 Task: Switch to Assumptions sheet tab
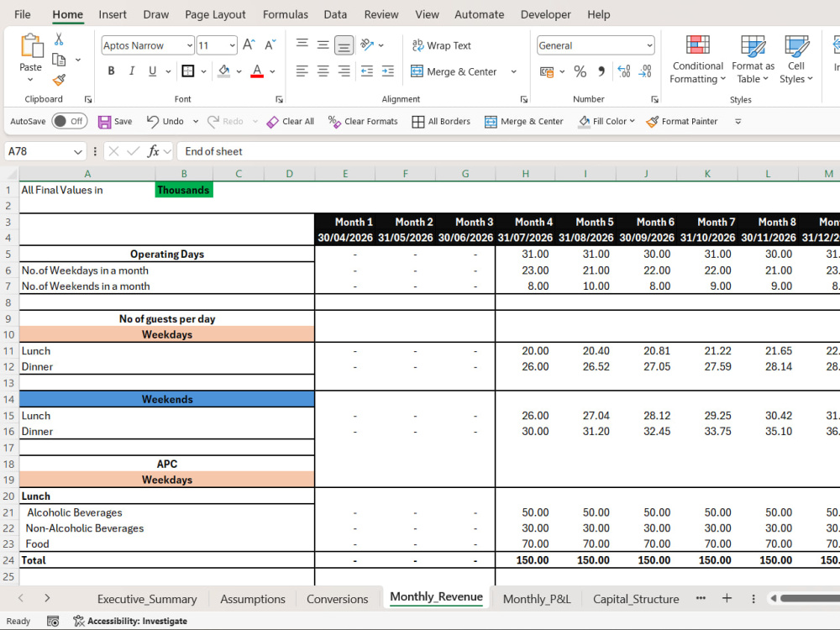(x=252, y=599)
